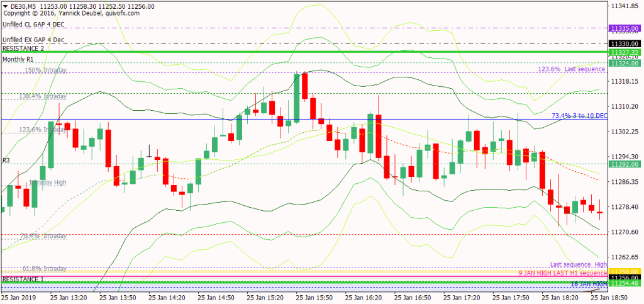Select the Unfilled EX GAP 4 Dec label
644x304 pixels.
(x=33, y=40)
